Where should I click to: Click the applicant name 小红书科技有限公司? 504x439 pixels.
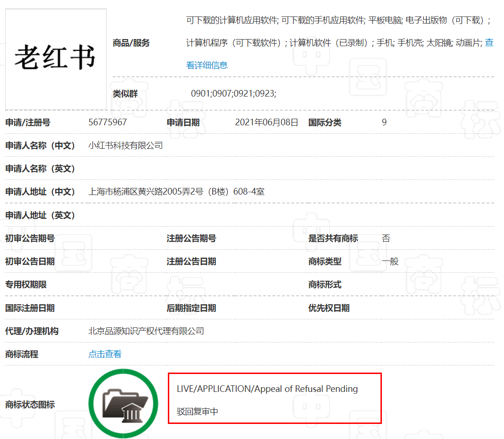[x=125, y=146]
